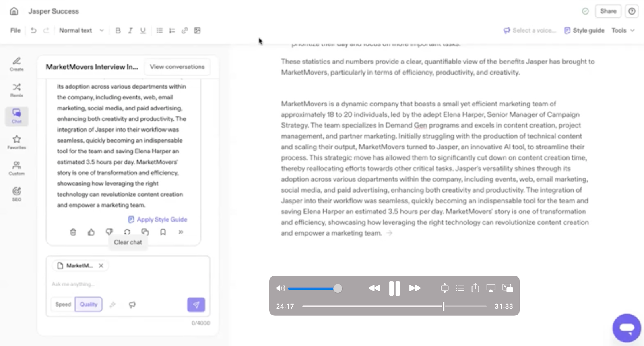This screenshot has height=346, width=644.
Task: Dislike the response with thumbs down
Action: pyautogui.click(x=109, y=232)
